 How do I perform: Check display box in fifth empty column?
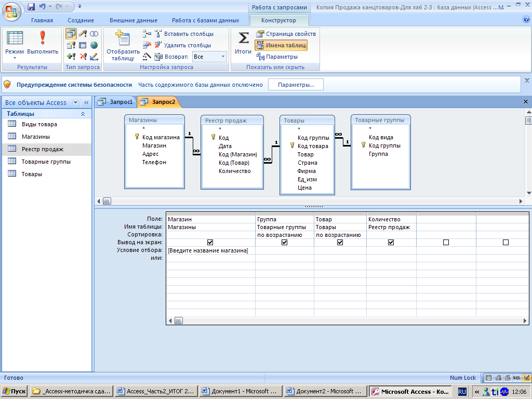[x=446, y=242]
